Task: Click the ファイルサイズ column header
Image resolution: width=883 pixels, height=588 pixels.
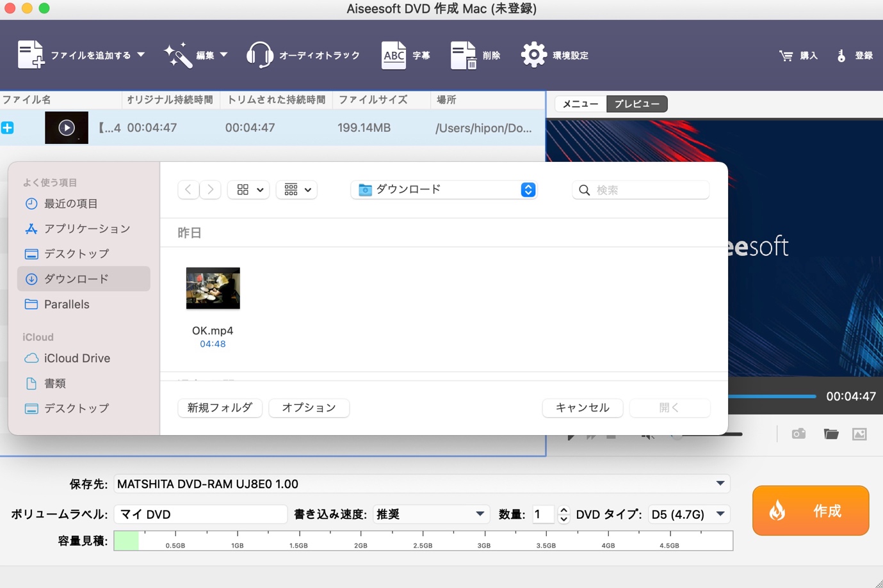Action: [382, 100]
